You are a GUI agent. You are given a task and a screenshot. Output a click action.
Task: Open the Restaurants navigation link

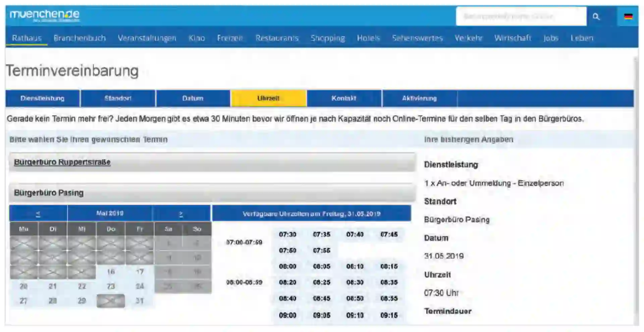[277, 38]
